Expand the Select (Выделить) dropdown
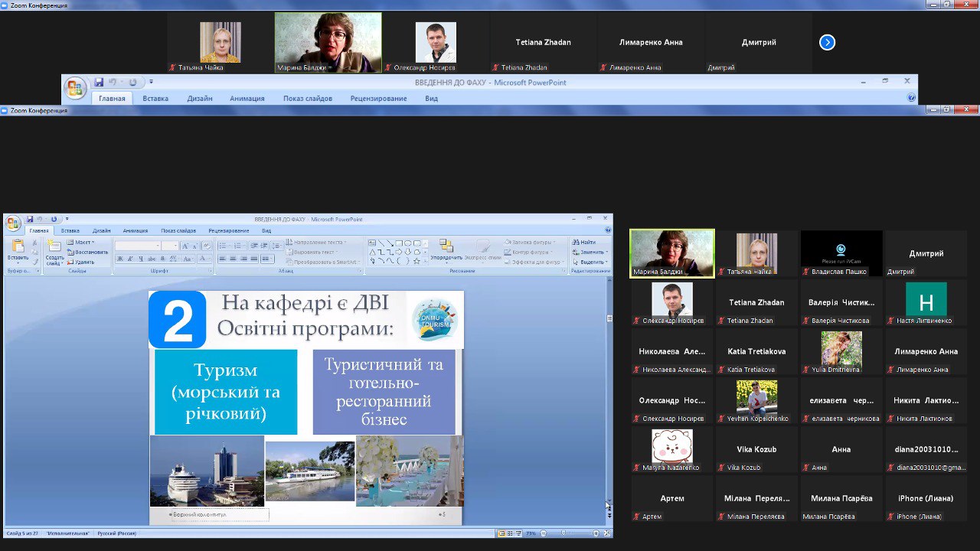The height and width of the screenshot is (551, 980). click(593, 262)
